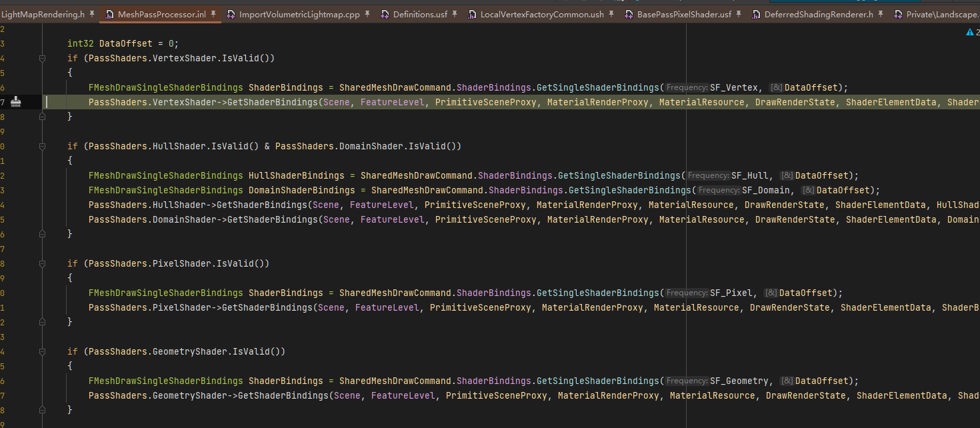Click the ImportVolumetricLightmap.cpp file type icon

tap(231, 14)
